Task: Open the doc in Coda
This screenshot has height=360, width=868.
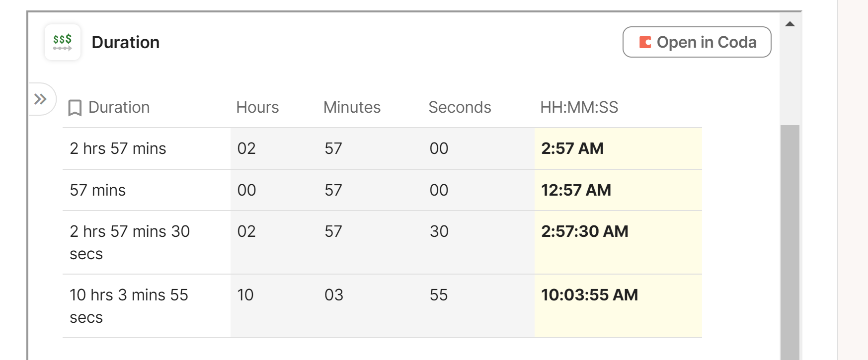Action: (x=697, y=42)
